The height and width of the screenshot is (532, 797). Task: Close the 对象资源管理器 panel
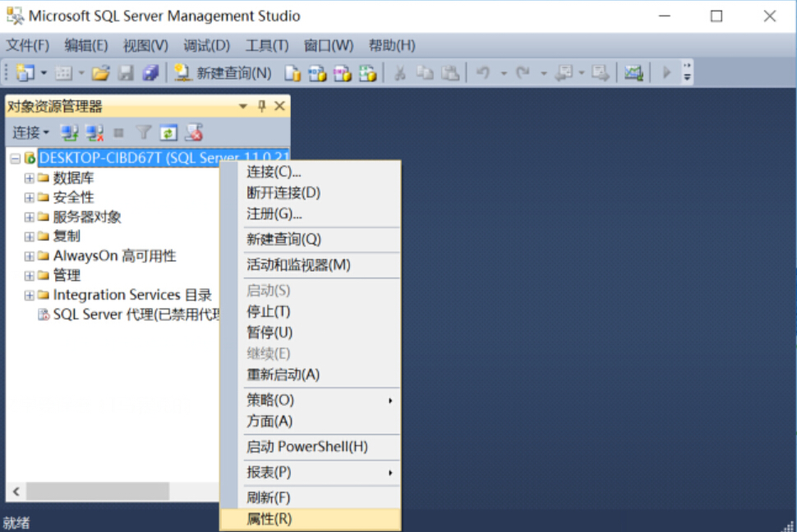point(279,106)
